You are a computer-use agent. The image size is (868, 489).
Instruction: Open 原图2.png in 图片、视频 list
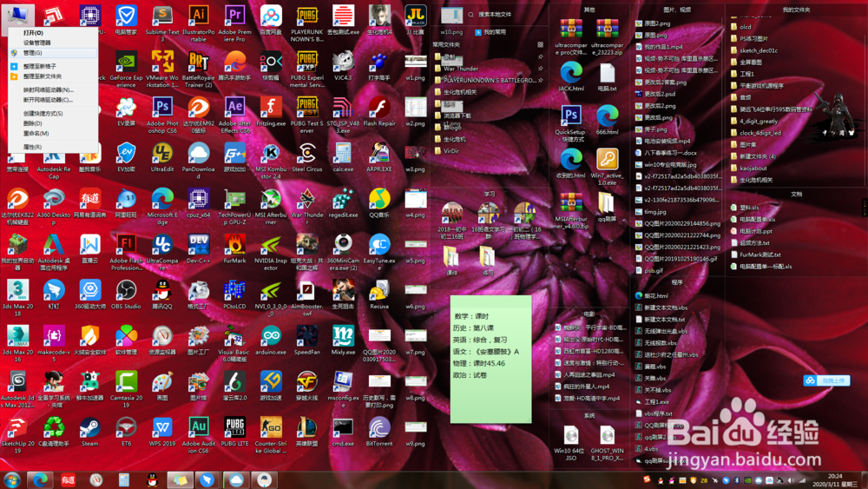(654, 23)
